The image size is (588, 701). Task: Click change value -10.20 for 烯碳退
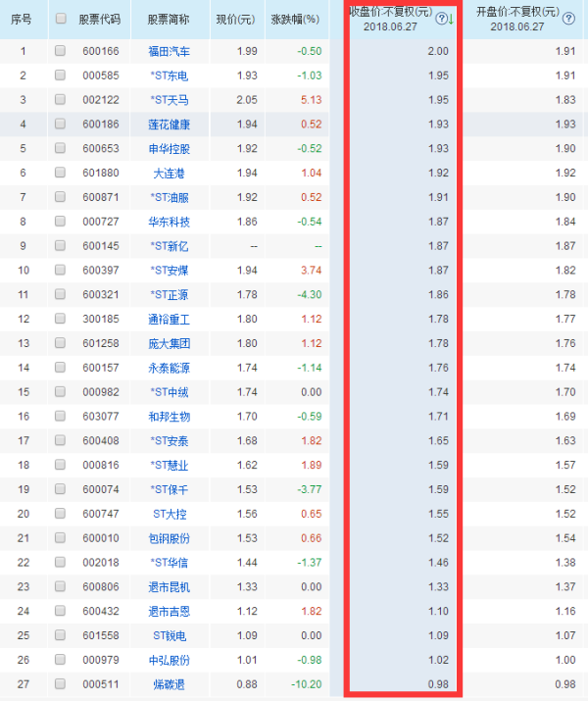[x=306, y=684]
